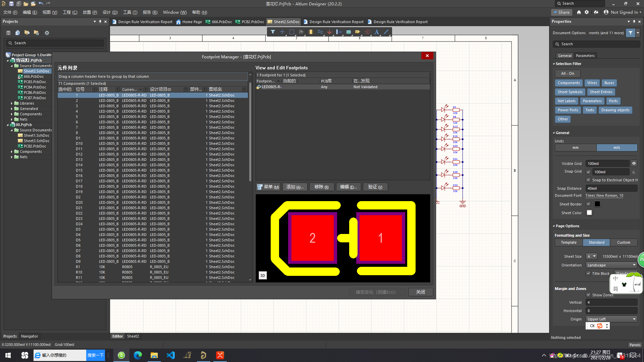Collapse the 00.PrjPcb project node

pos(8,125)
